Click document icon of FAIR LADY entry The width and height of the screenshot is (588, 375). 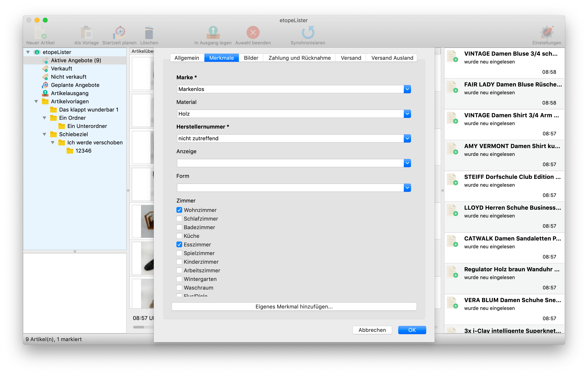click(x=453, y=87)
